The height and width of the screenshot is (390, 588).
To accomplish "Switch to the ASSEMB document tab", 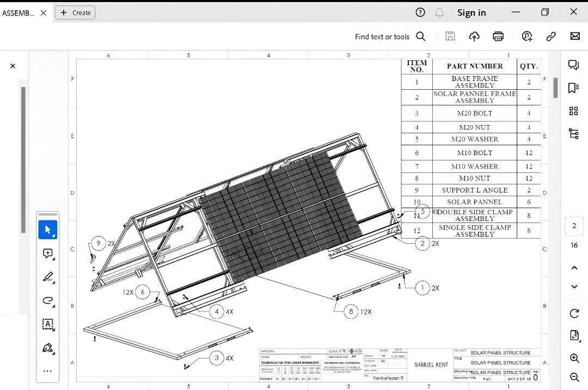I will click(x=18, y=13).
